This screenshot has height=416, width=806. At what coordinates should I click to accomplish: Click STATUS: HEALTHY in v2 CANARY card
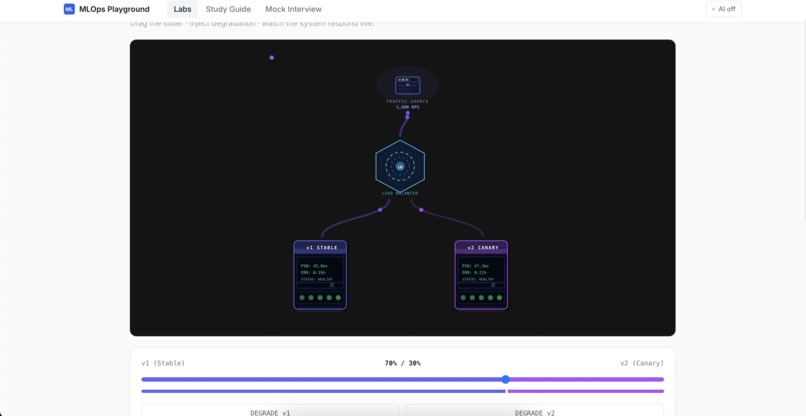(x=478, y=279)
